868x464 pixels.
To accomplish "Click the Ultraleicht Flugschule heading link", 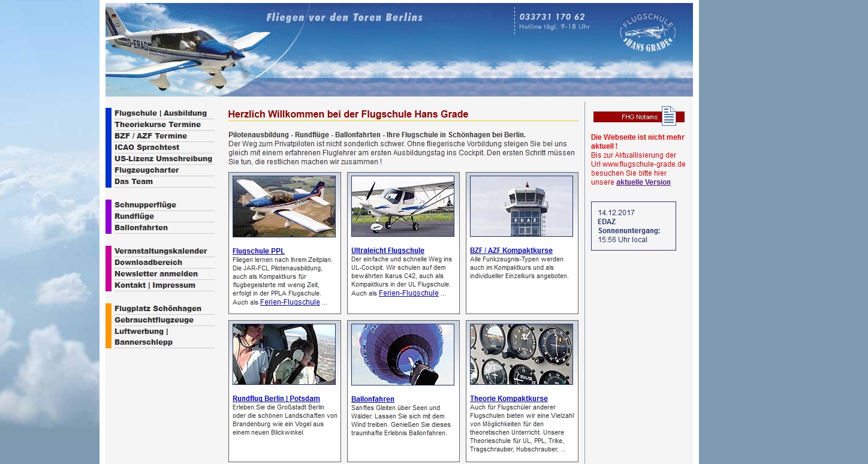I will coord(388,251).
